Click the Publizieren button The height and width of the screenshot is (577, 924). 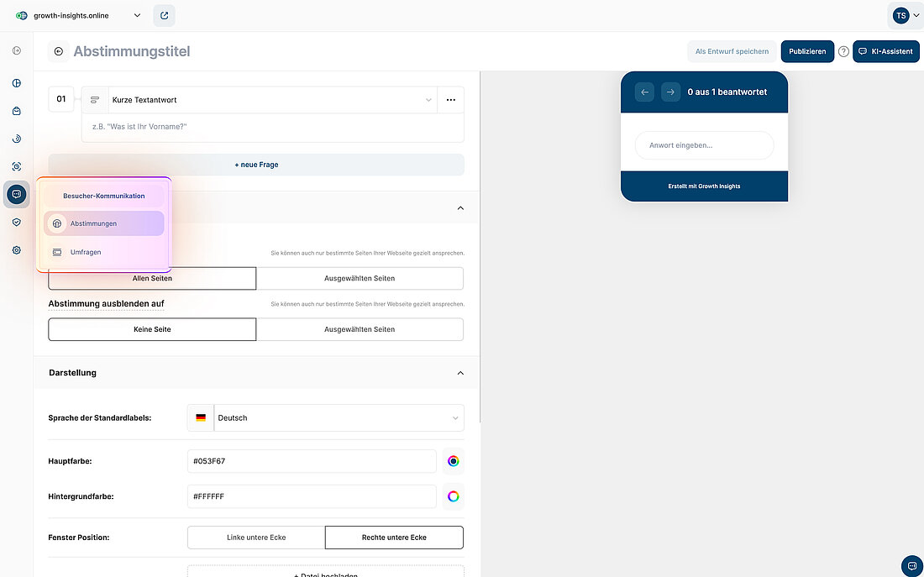point(807,51)
